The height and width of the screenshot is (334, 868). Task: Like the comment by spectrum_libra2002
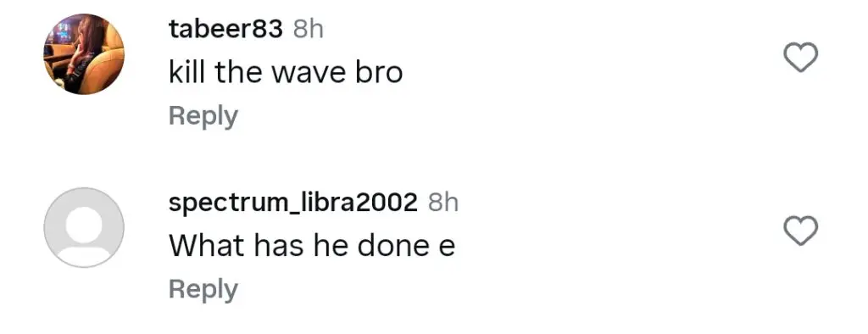click(x=802, y=231)
